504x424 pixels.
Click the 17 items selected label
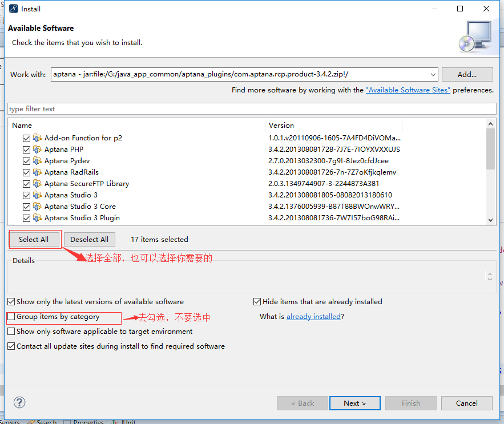tap(159, 240)
